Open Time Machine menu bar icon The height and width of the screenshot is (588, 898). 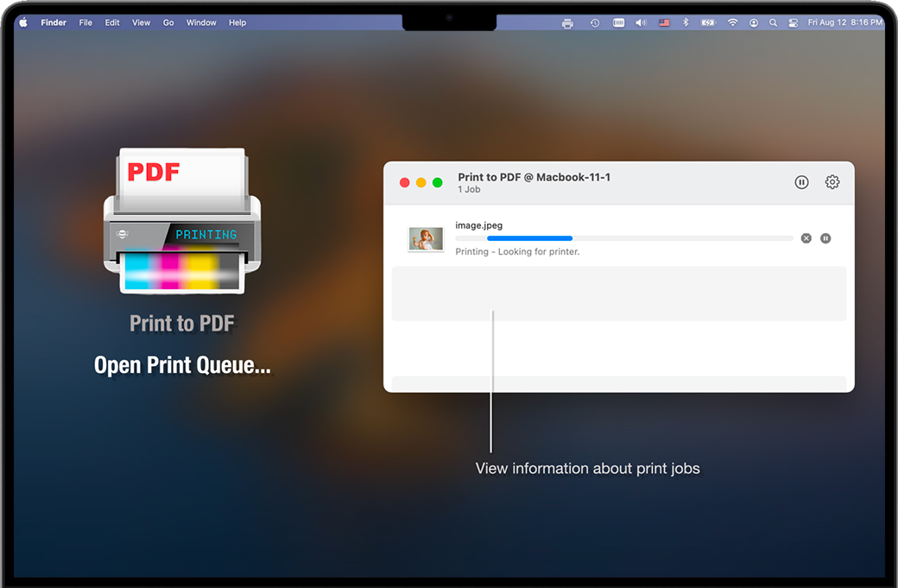click(595, 23)
